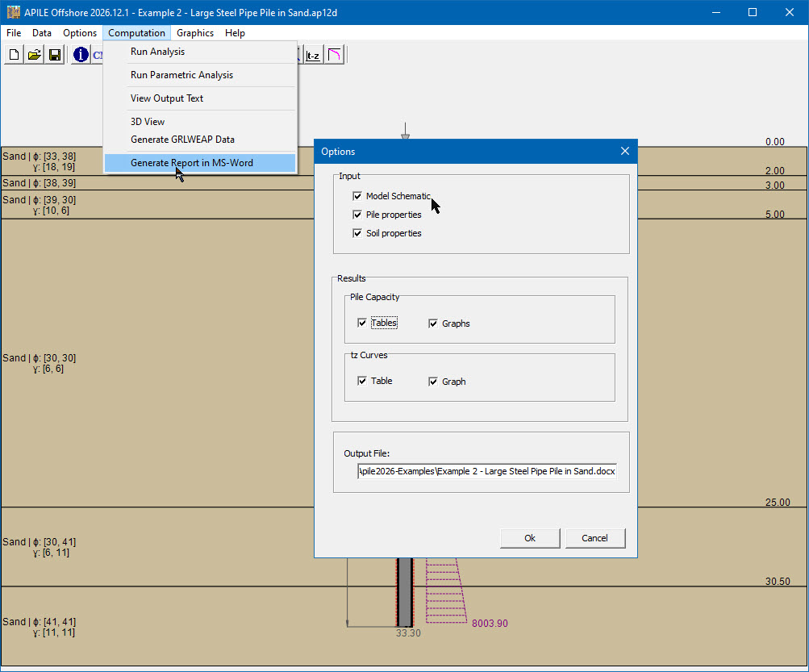This screenshot has width=809, height=672.
Task: Click the Output File path field
Action: pyautogui.click(x=486, y=471)
